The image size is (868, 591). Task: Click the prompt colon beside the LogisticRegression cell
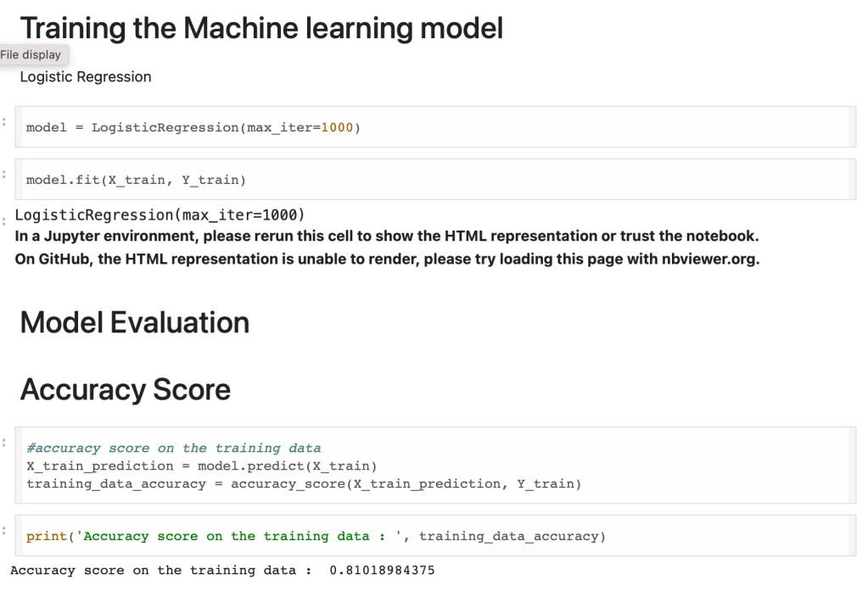4,120
